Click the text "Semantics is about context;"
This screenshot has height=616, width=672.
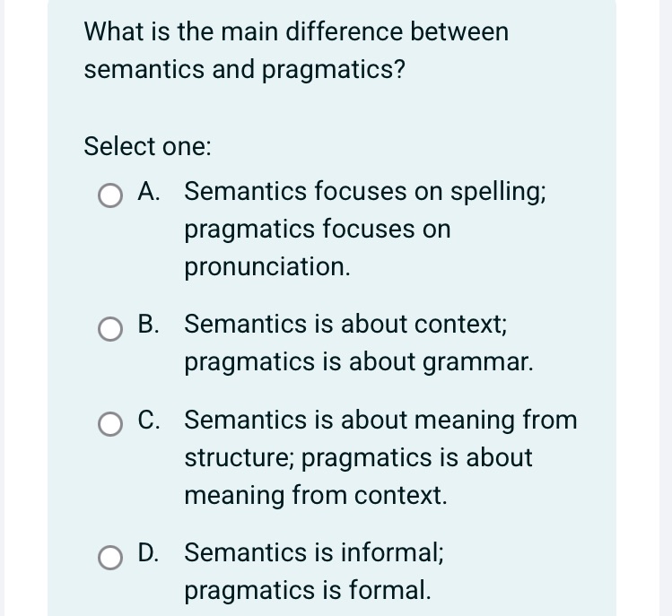pyautogui.click(x=346, y=325)
